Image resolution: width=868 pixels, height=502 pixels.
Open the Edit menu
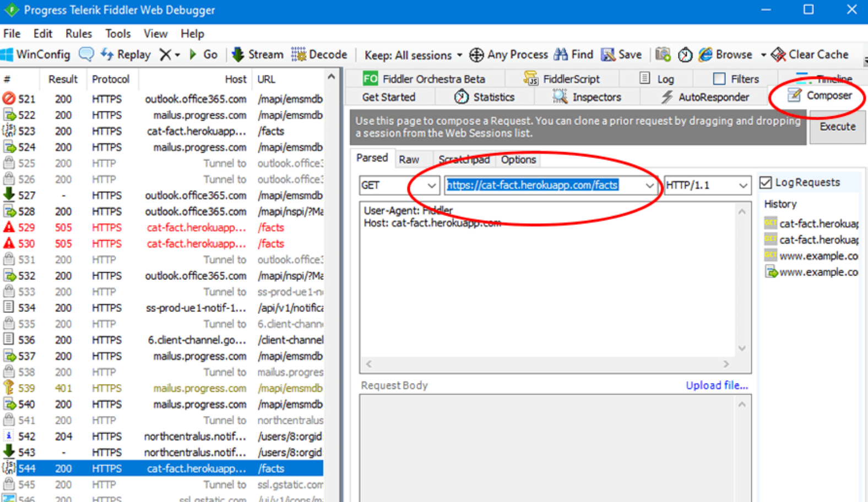click(x=43, y=34)
